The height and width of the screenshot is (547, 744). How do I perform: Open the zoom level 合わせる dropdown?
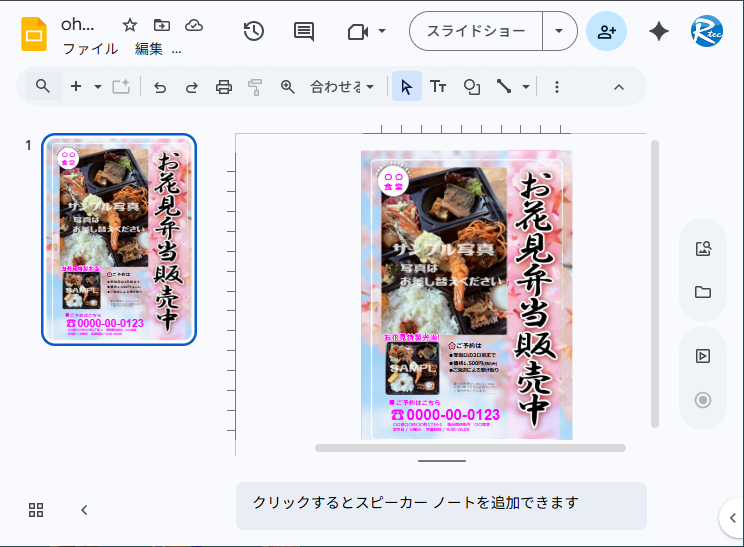pyautogui.click(x=342, y=87)
